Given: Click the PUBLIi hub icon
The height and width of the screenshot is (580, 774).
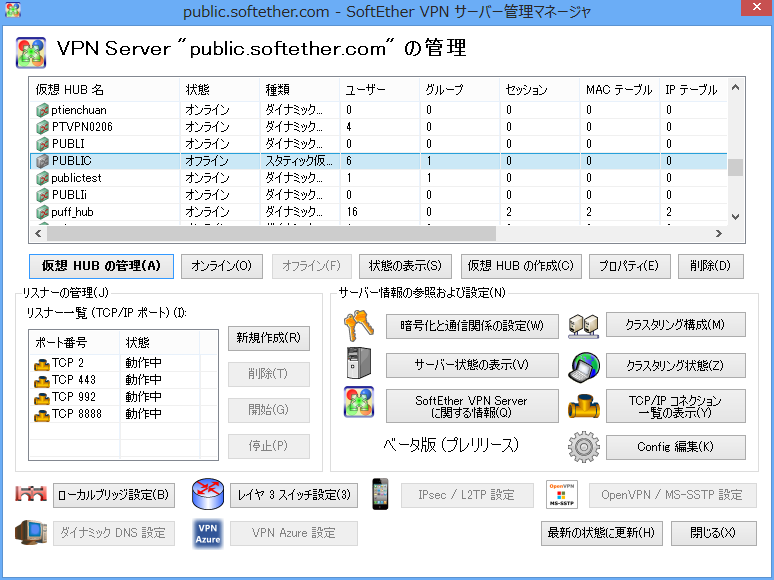Looking at the screenshot, I should (42, 195).
